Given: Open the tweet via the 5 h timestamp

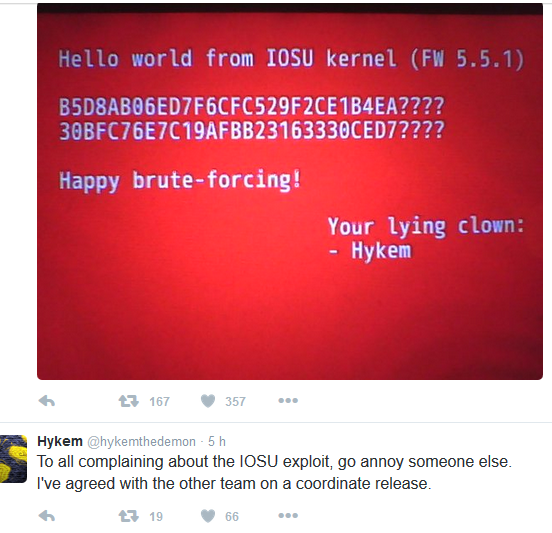Looking at the screenshot, I should pos(217,441).
